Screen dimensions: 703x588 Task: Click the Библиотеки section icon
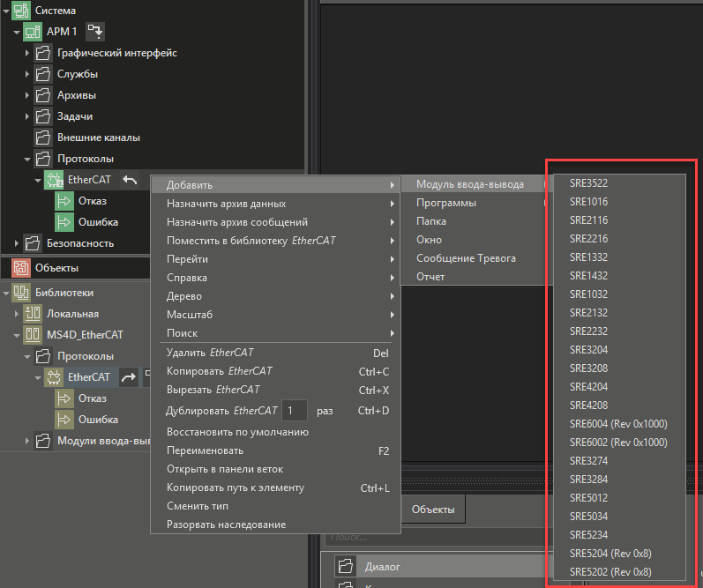pyautogui.click(x=21, y=292)
